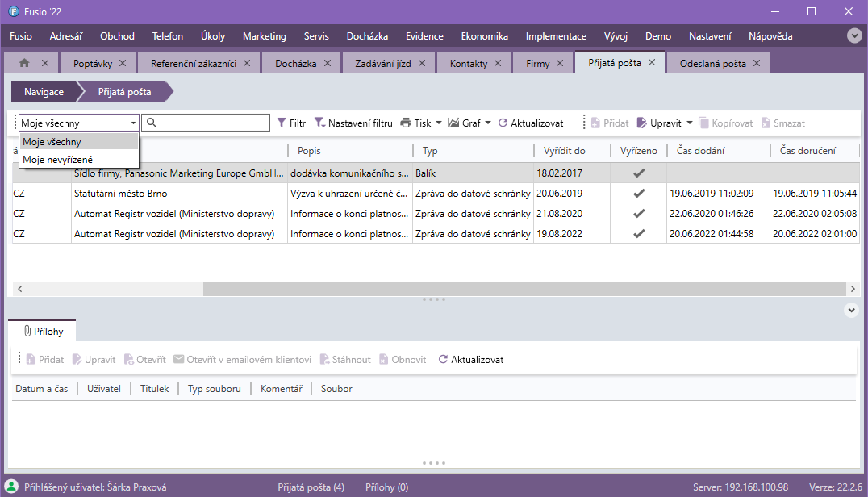Click the Tisk printer icon
The width and height of the screenshot is (868, 497).
click(406, 123)
